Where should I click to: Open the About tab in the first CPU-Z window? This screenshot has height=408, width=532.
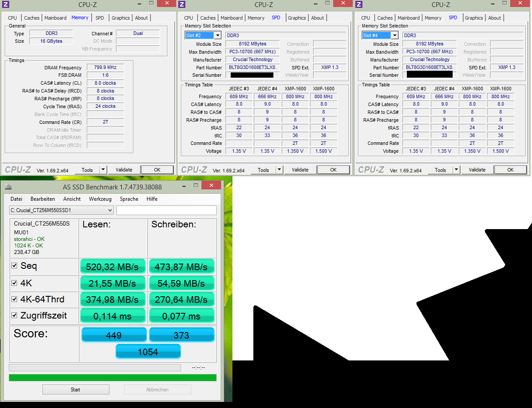click(141, 18)
